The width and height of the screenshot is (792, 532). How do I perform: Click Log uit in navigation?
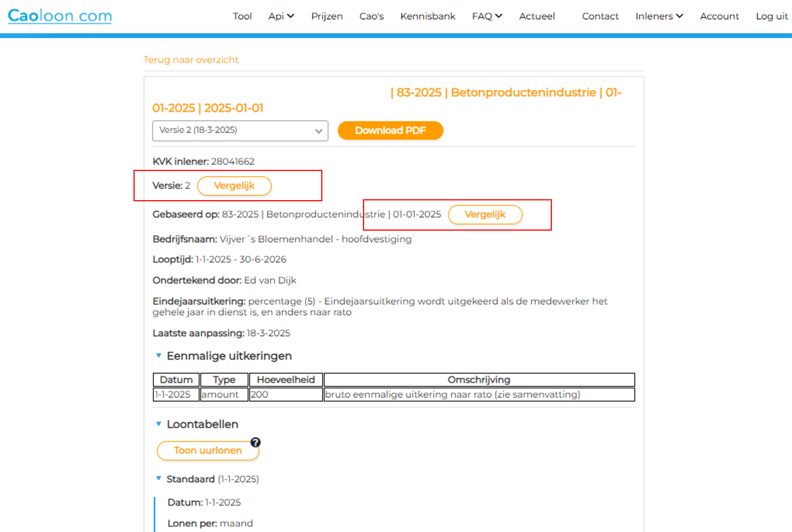coord(771,16)
